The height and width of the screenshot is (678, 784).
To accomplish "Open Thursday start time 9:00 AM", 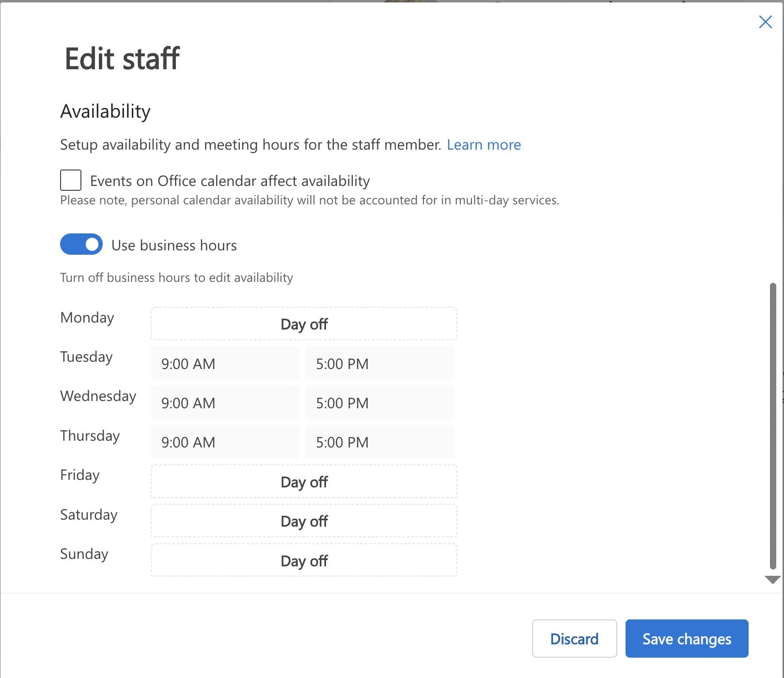I will [x=225, y=442].
